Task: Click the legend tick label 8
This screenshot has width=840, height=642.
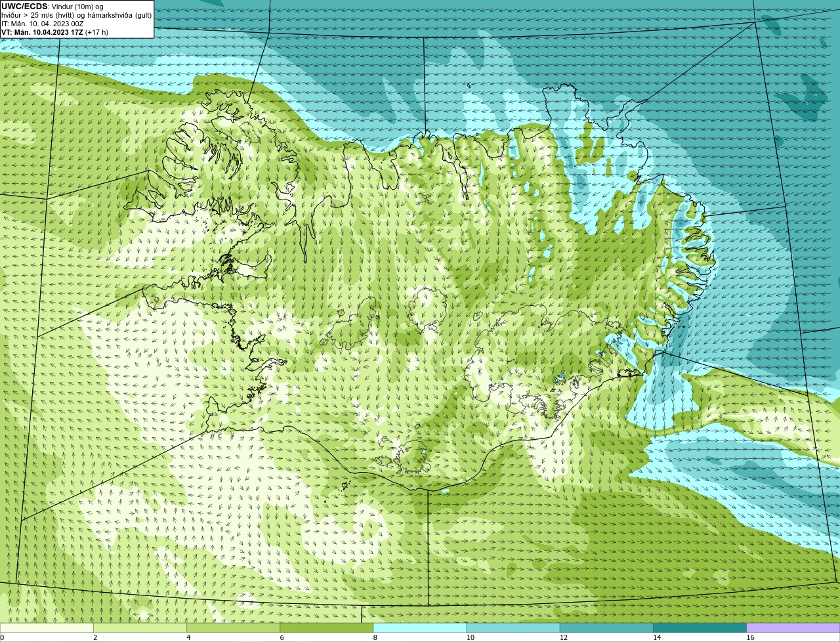Action: pyautogui.click(x=375, y=637)
